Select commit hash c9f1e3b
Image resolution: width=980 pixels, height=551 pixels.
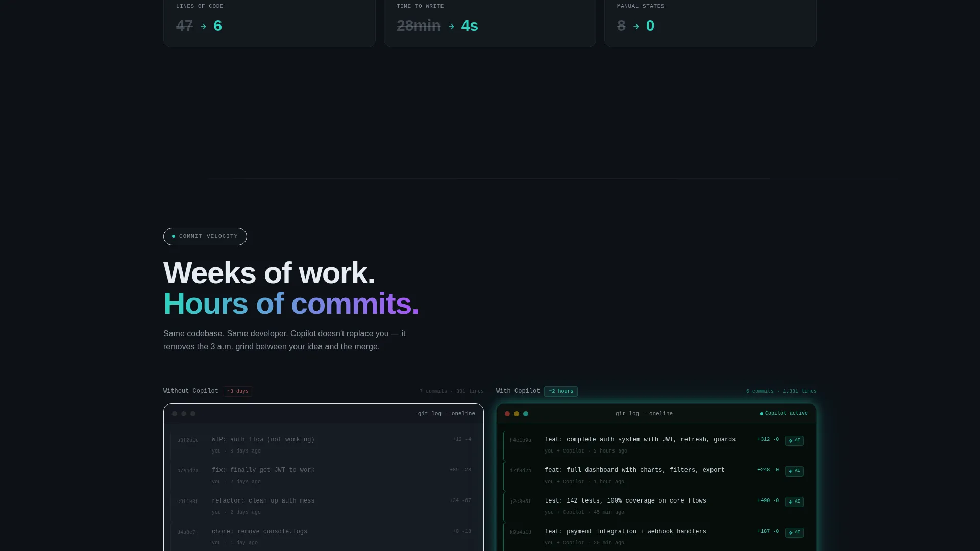coord(188,502)
